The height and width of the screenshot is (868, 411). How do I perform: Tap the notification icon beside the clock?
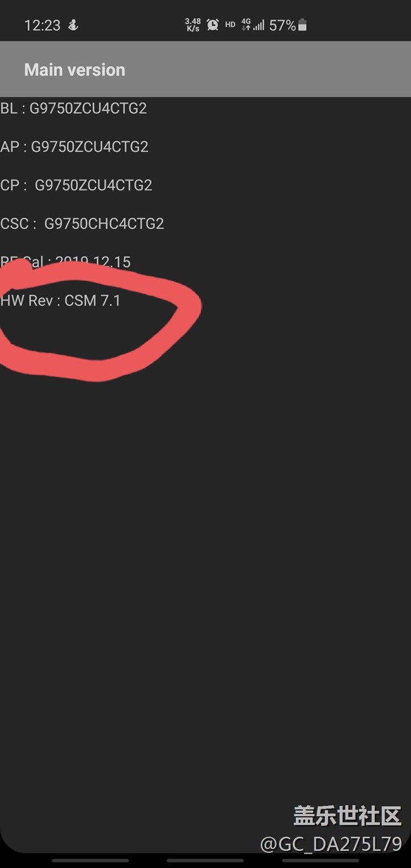pyautogui.click(x=73, y=25)
